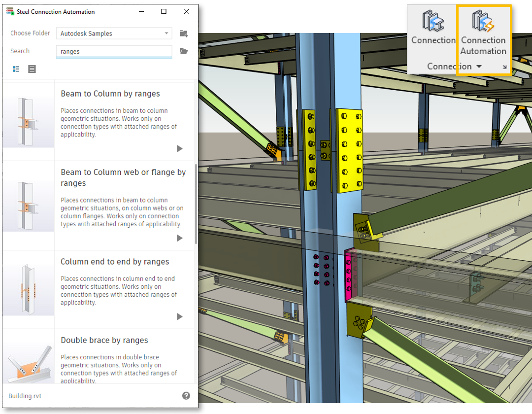Select the magenta end plate connection in model

[350, 275]
